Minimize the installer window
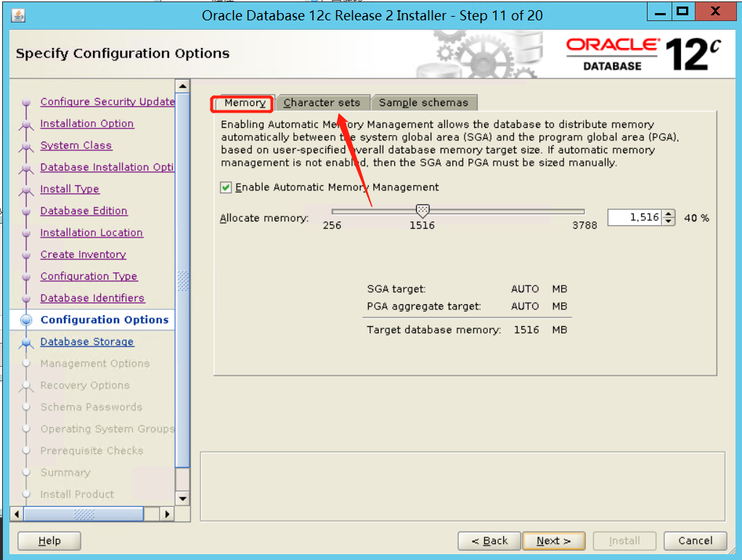This screenshot has width=742, height=560. click(x=660, y=12)
